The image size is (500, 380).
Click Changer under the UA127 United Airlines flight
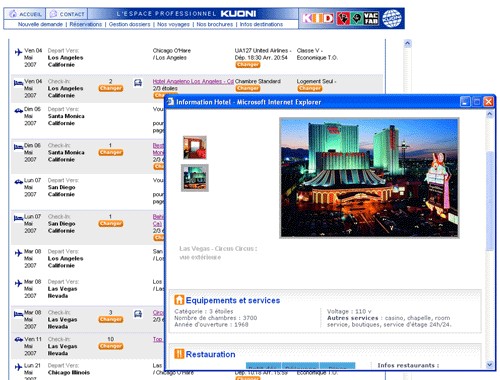click(247, 65)
